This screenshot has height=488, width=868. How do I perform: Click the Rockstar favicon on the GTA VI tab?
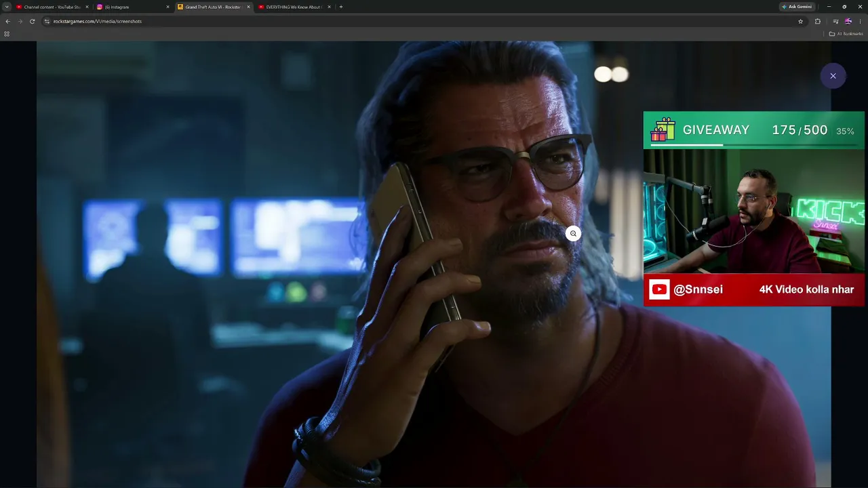[180, 7]
